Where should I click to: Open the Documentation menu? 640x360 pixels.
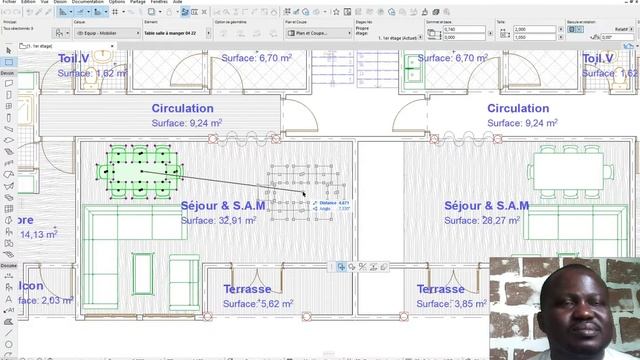(x=88, y=2)
